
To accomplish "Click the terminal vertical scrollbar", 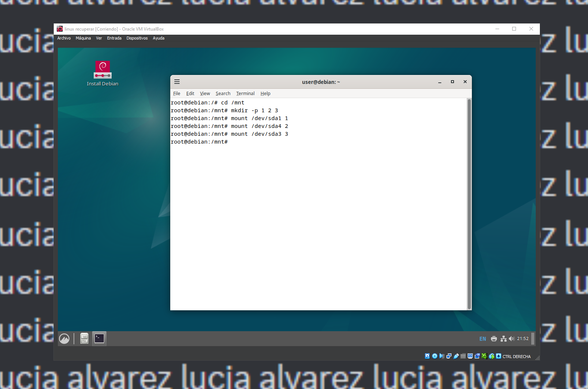I will (x=469, y=204).
